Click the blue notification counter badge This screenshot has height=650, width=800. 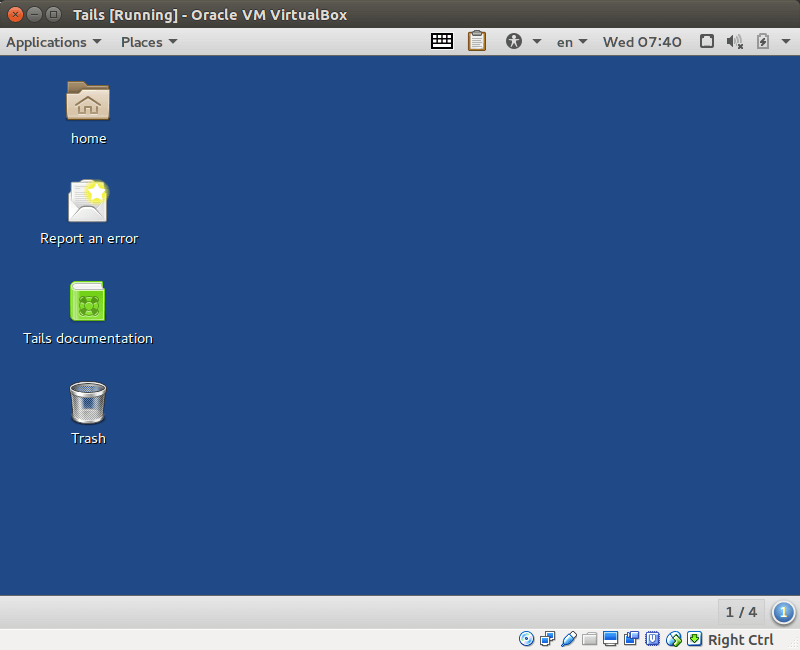tap(784, 611)
